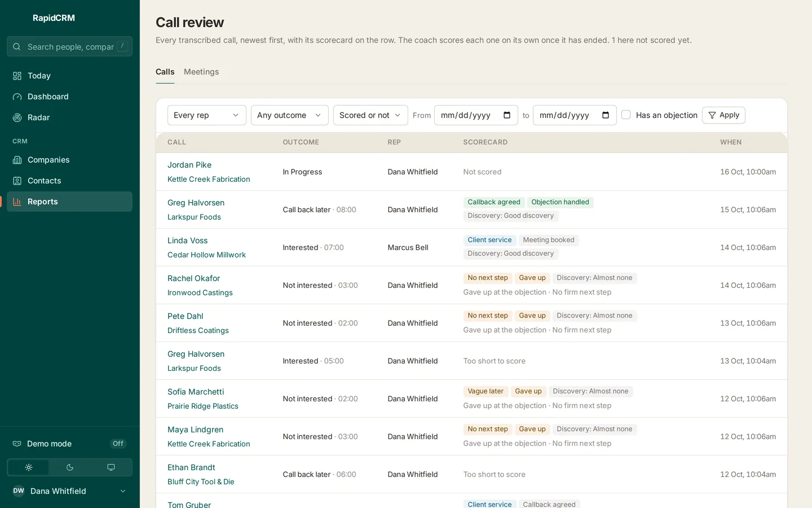Open Ironwood Castings company link
This screenshot has height=508, width=812.
(x=200, y=292)
